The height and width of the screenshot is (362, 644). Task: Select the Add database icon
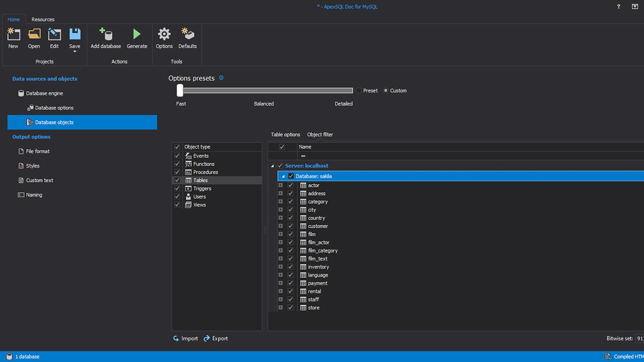pyautogui.click(x=105, y=34)
